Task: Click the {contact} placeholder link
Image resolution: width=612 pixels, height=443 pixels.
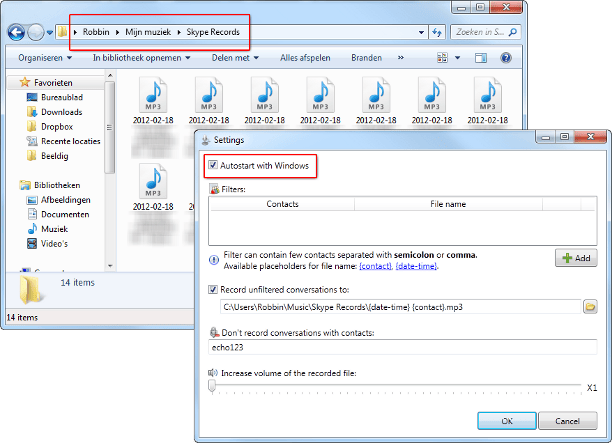Action: [375, 266]
